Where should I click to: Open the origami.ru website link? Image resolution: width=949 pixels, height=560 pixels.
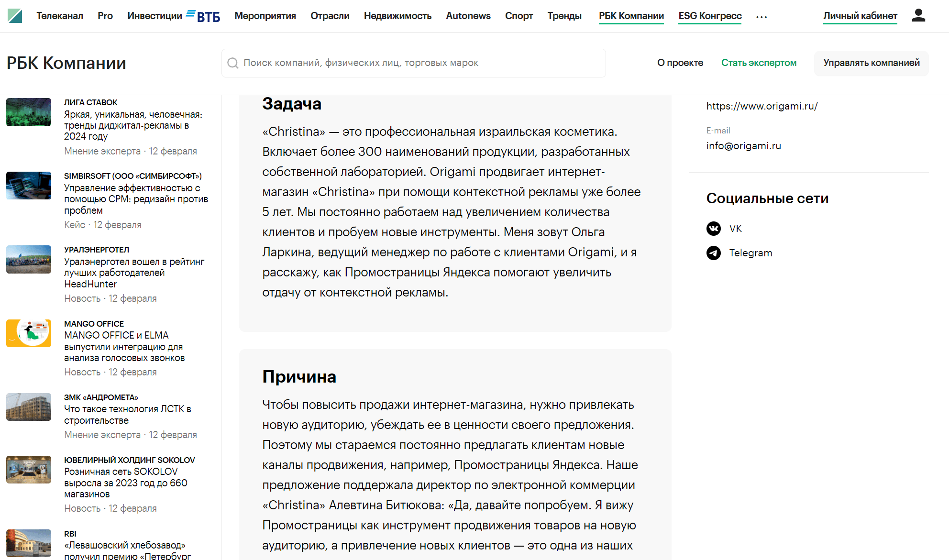(x=762, y=106)
